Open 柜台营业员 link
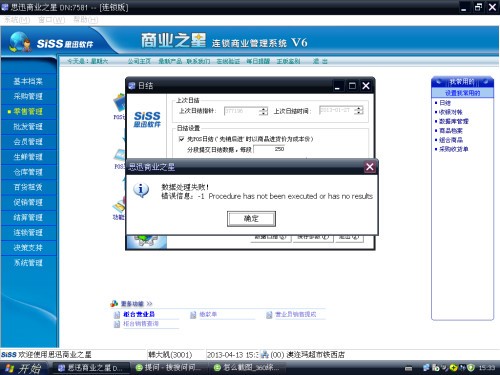Screen dimensions: 500x375 click(x=139, y=314)
